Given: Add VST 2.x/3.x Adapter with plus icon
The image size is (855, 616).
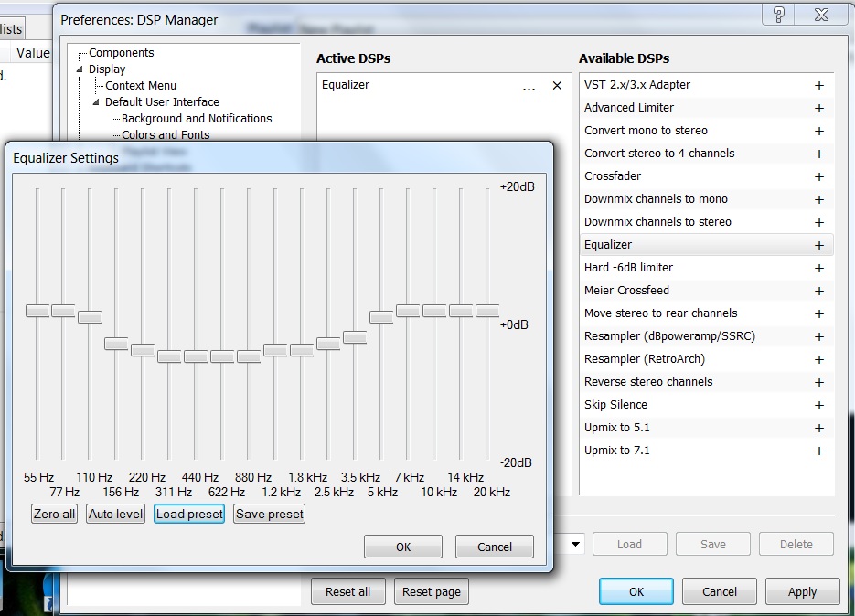Looking at the screenshot, I should (x=819, y=86).
